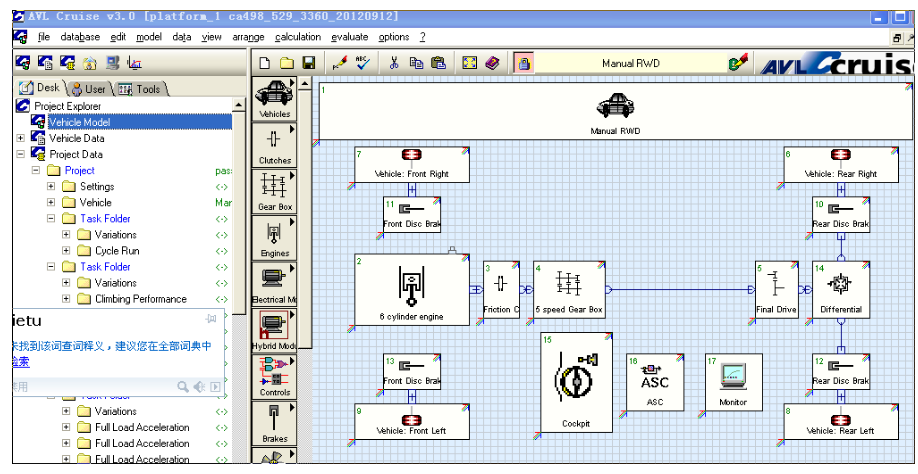Open the model menu
The width and height of the screenshot is (918, 474).
(x=149, y=37)
